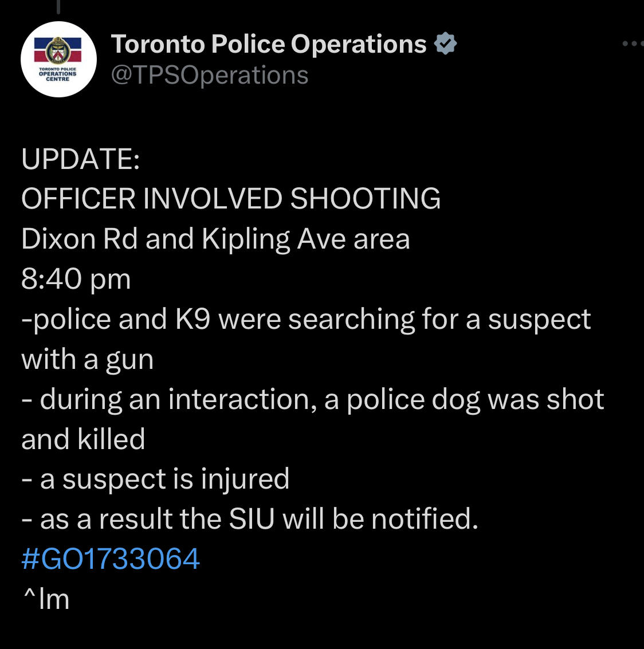Select the "UPDATE:" line of the tweet
This screenshot has width=644, height=649.
pos(81,159)
